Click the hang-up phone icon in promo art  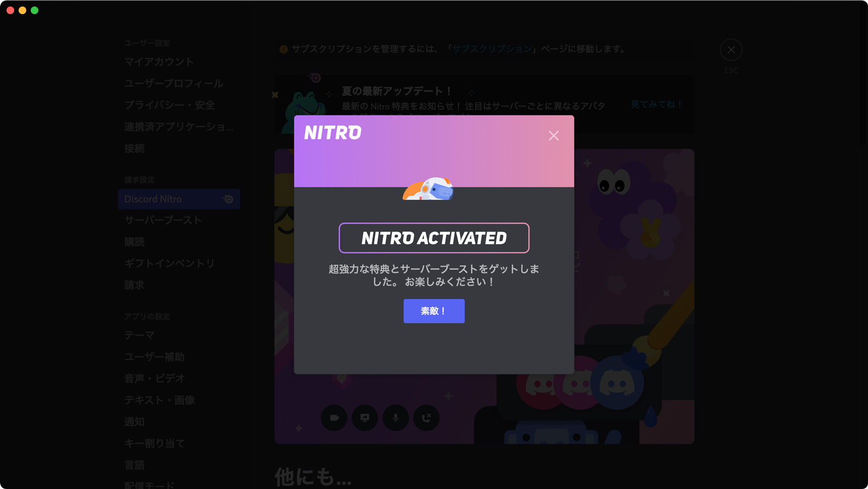[427, 418]
